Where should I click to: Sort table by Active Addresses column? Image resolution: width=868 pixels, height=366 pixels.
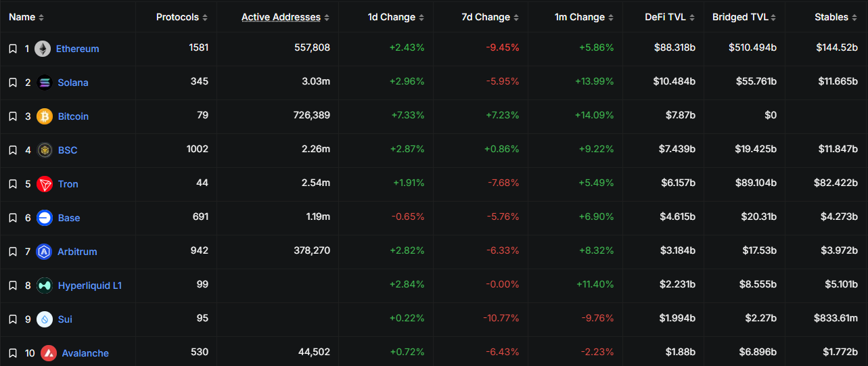[286, 17]
